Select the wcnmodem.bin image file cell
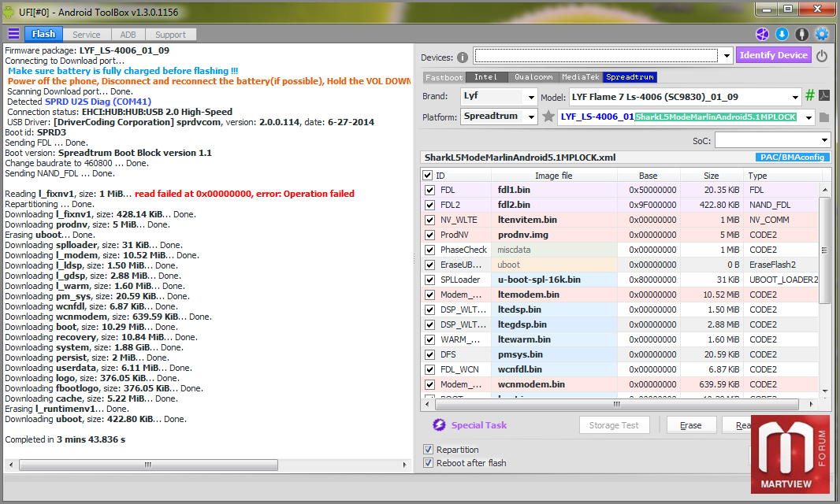Image resolution: width=840 pixels, height=504 pixels. (553, 384)
